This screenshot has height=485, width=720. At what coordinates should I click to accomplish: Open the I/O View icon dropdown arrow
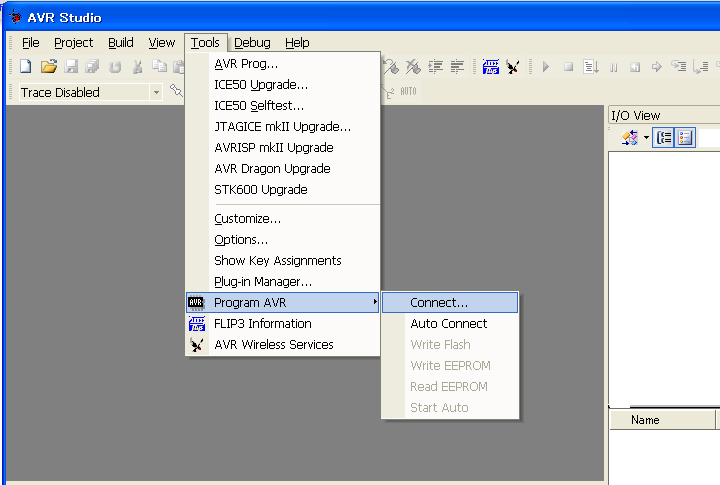[x=646, y=137]
